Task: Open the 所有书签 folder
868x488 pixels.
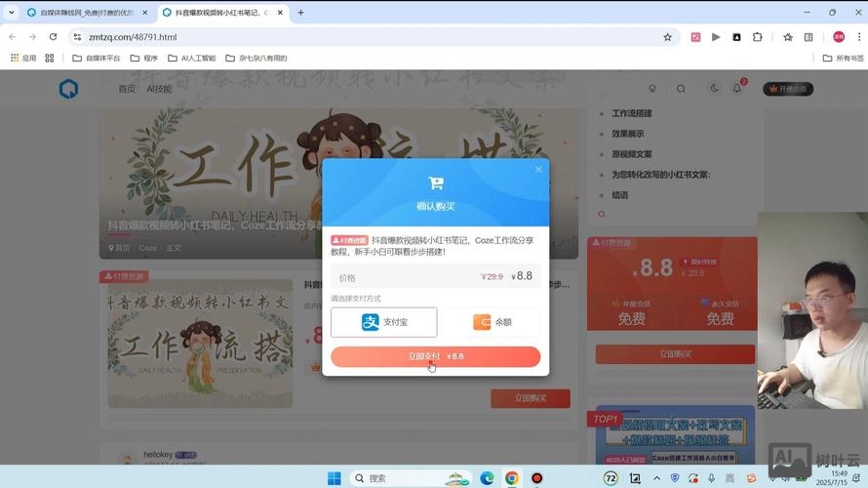Action: coord(843,58)
